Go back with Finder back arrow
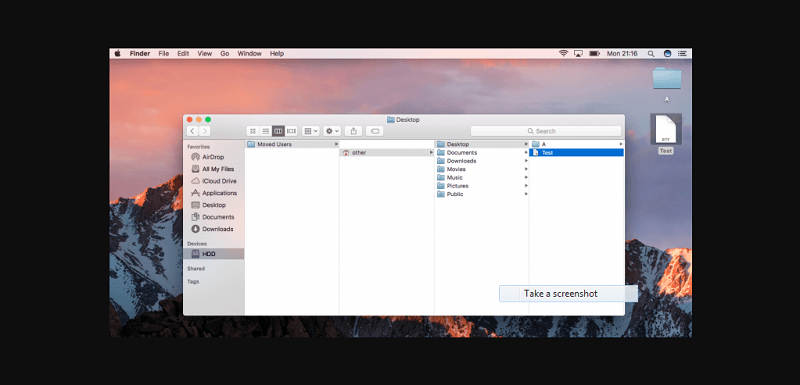This screenshot has height=385, width=800. click(192, 131)
